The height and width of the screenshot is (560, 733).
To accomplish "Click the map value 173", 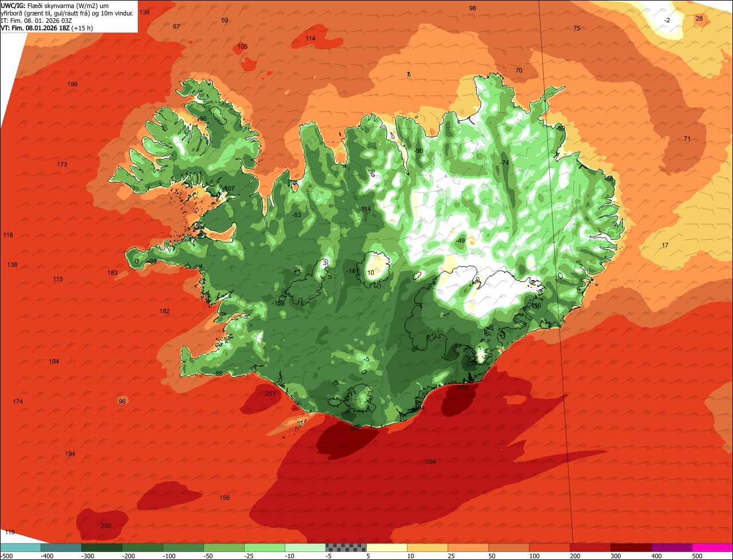I will pos(62,164).
